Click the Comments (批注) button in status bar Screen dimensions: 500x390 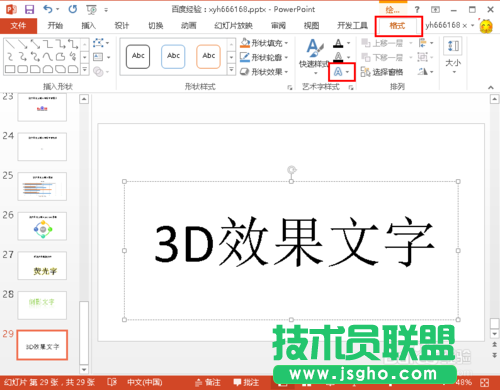point(246,382)
